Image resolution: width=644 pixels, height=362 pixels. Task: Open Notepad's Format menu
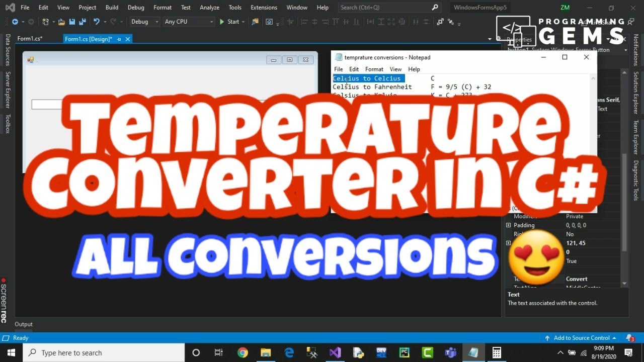(374, 69)
